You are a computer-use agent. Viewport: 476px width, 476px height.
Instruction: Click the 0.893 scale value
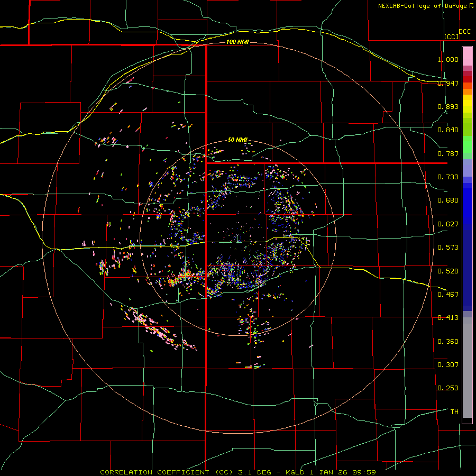(x=448, y=106)
